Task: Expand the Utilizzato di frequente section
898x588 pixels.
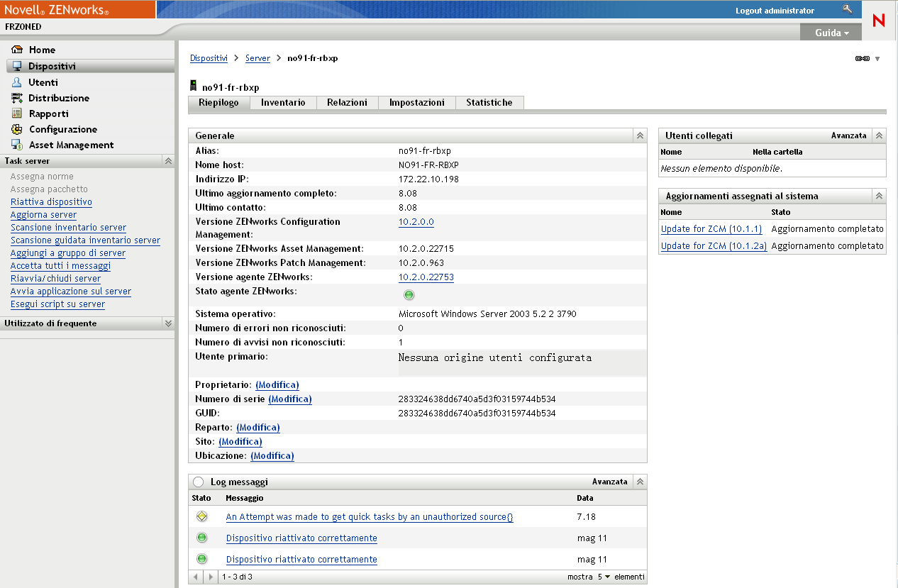Action: click(x=168, y=323)
